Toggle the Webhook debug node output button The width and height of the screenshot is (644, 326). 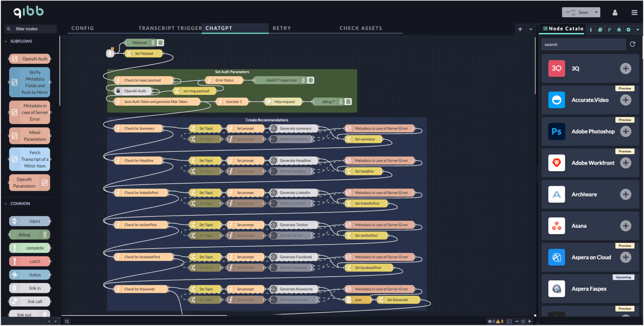click(161, 43)
